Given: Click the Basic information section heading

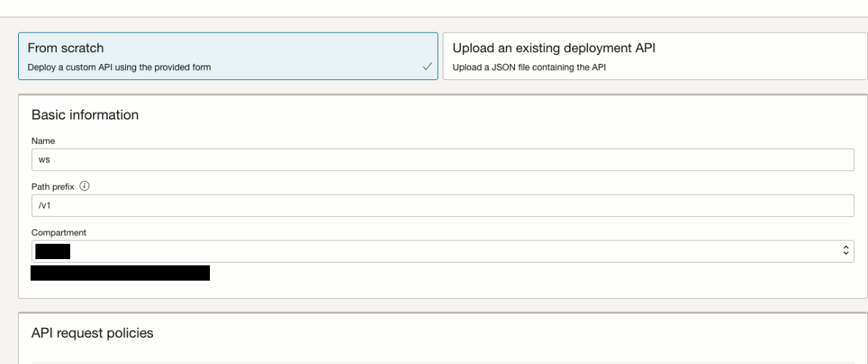Looking at the screenshot, I should point(85,115).
